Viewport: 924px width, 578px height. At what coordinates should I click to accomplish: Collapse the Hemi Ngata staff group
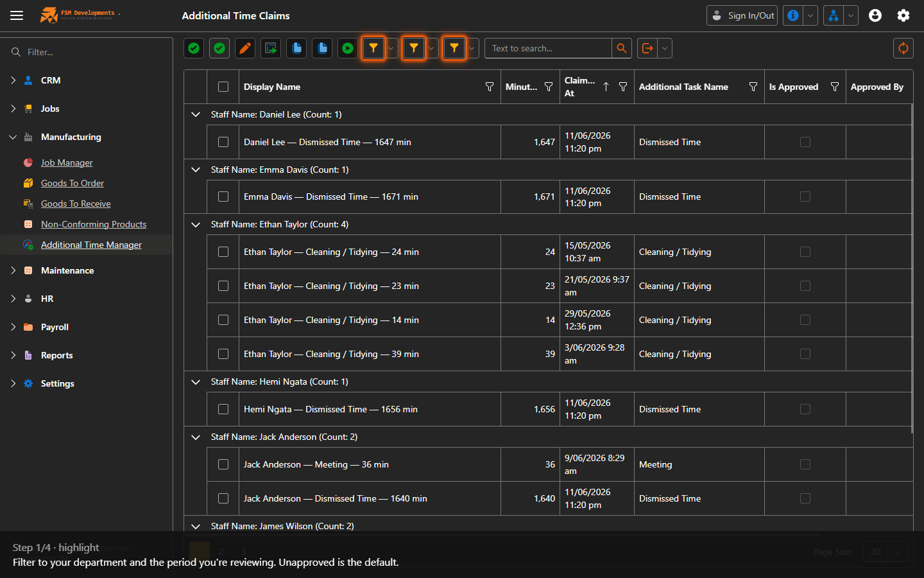(196, 381)
